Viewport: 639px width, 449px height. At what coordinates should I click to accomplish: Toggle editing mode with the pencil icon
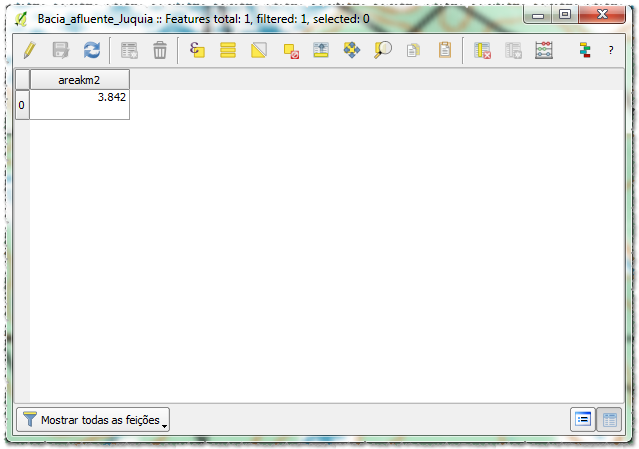coord(29,50)
